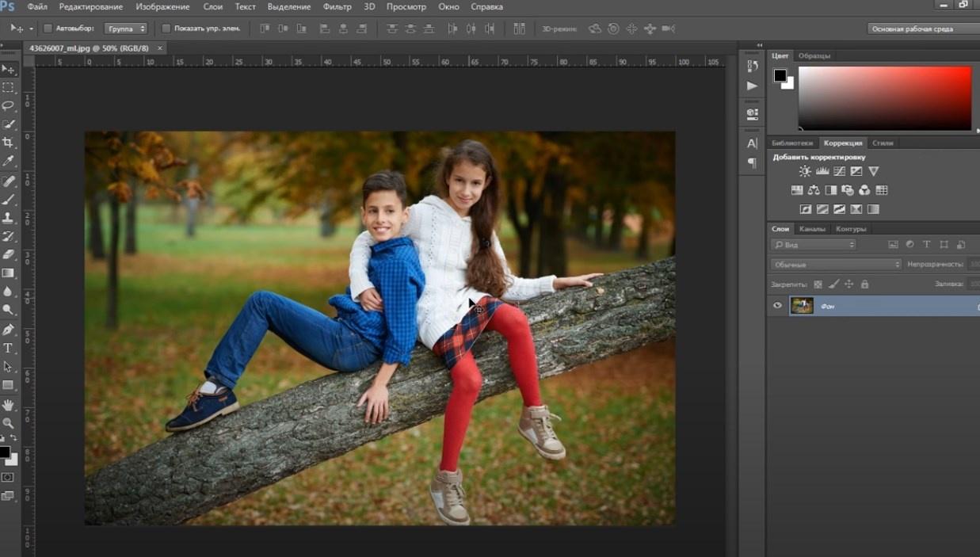Check the Показать упр. элем. checkbox
980x557 pixels.
[166, 29]
